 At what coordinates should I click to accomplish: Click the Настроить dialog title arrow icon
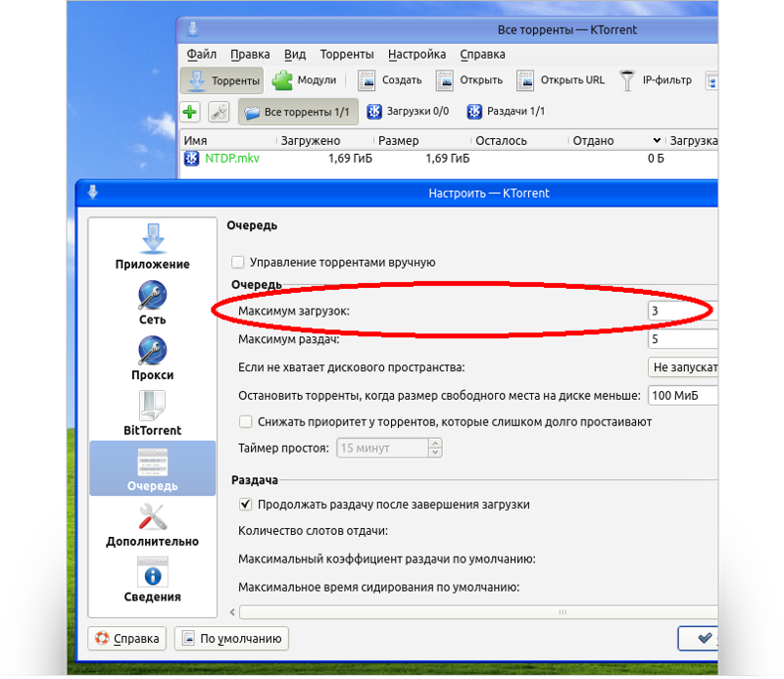[93, 192]
